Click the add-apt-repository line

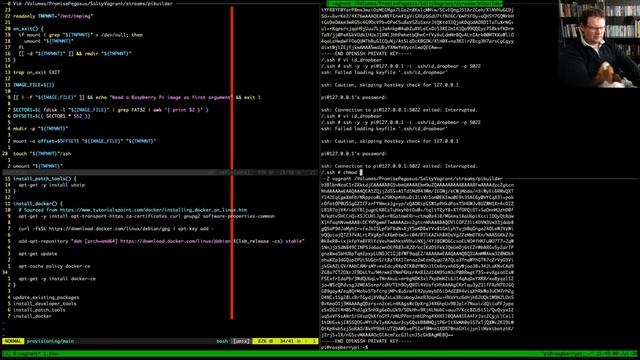(161, 241)
